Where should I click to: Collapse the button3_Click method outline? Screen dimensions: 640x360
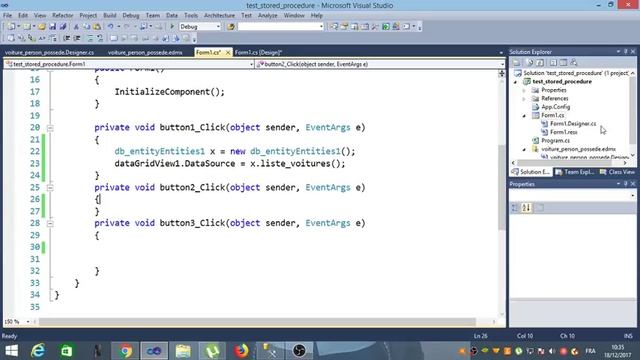(x=50, y=224)
